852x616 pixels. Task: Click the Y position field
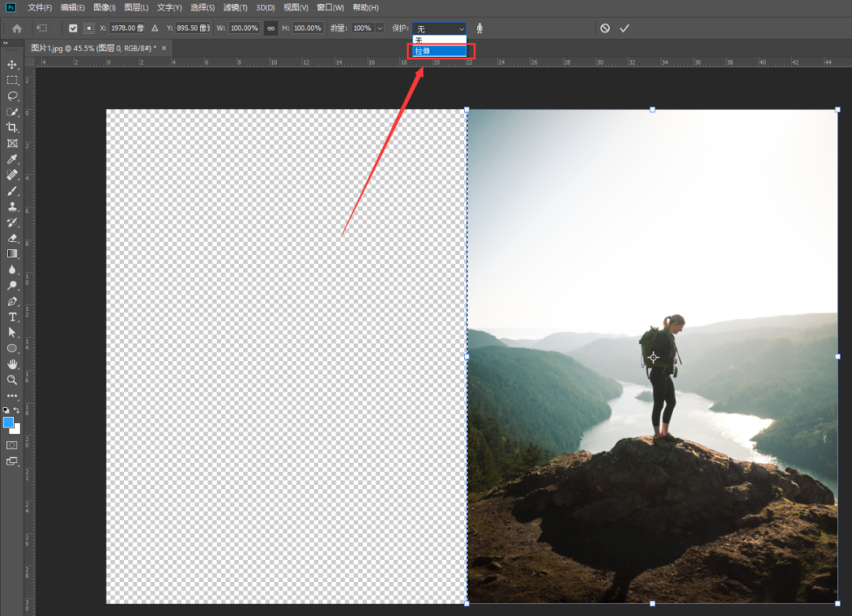coord(193,28)
